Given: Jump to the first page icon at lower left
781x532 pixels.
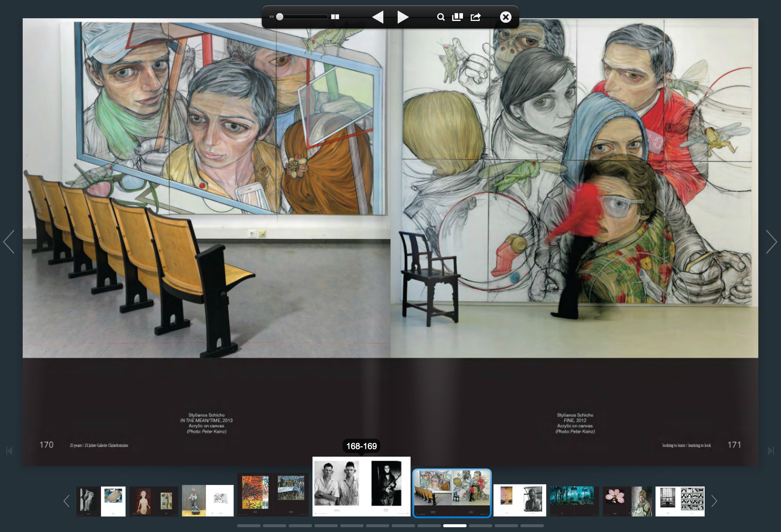Looking at the screenshot, I should click(9, 451).
